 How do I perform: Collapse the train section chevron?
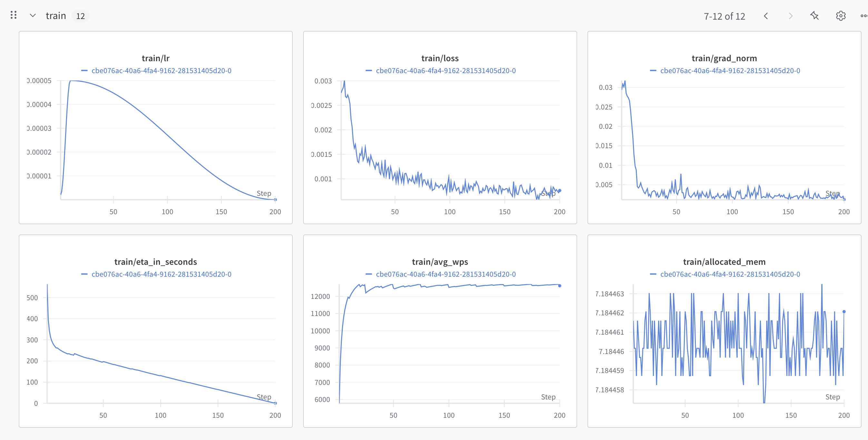tap(33, 15)
